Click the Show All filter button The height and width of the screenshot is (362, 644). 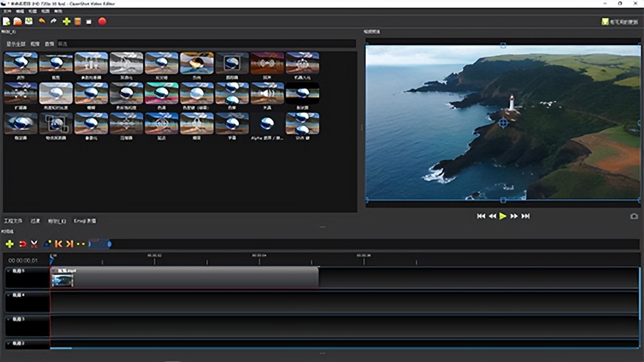tap(15, 44)
